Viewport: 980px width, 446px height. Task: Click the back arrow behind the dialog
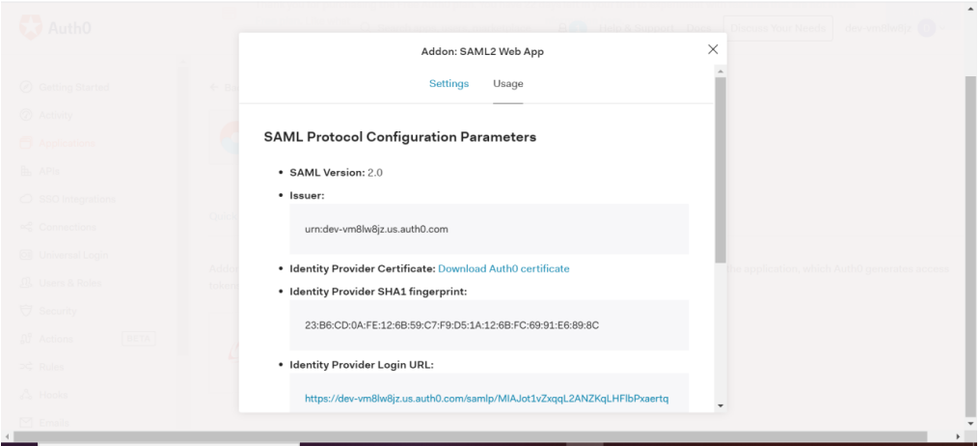click(x=214, y=87)
